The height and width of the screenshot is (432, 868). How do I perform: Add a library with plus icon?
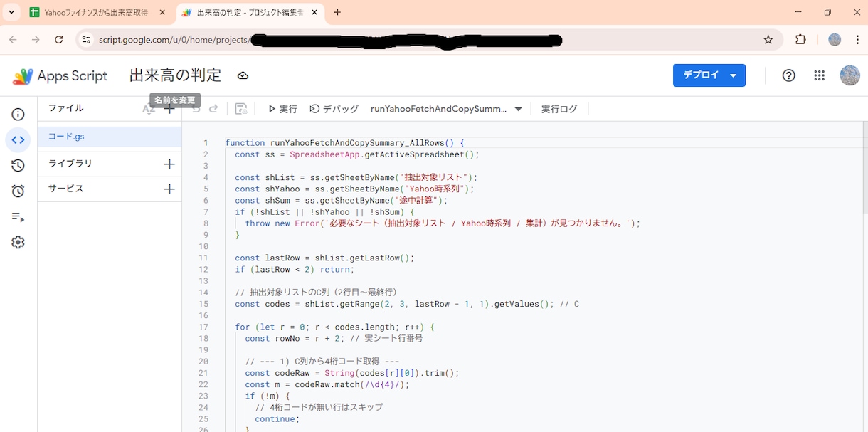[169, 164]
